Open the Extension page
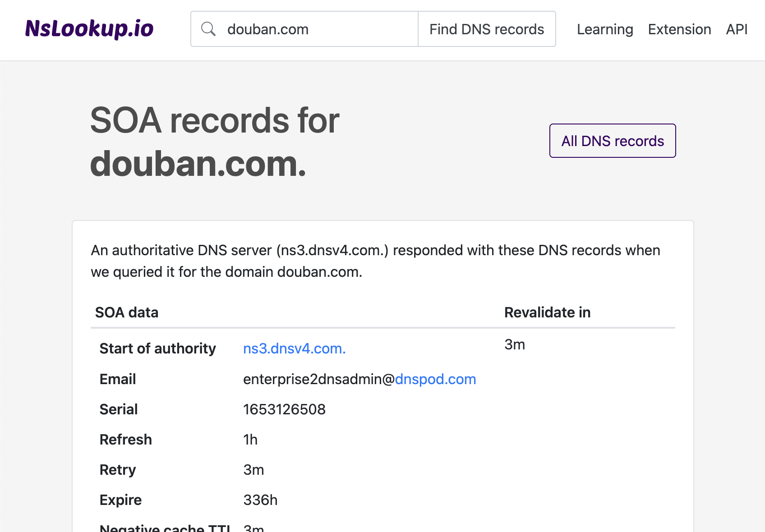Screen dimensions: 765x532 pyautogui.click(x=679, y=29)
